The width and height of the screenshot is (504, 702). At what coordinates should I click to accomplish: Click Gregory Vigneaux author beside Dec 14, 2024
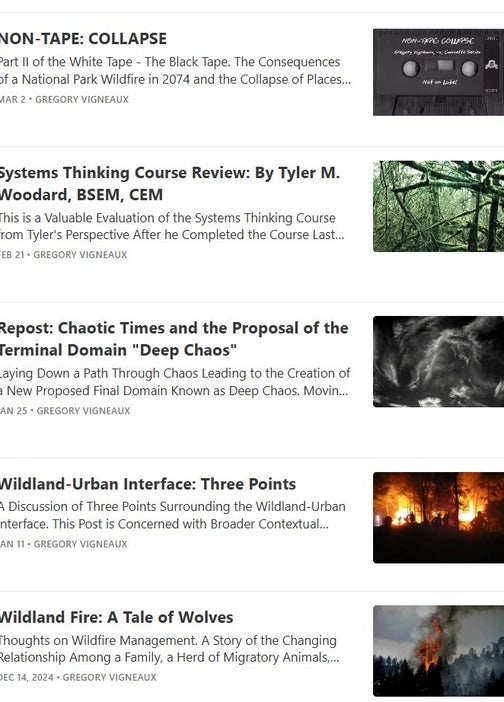[109, 677]
